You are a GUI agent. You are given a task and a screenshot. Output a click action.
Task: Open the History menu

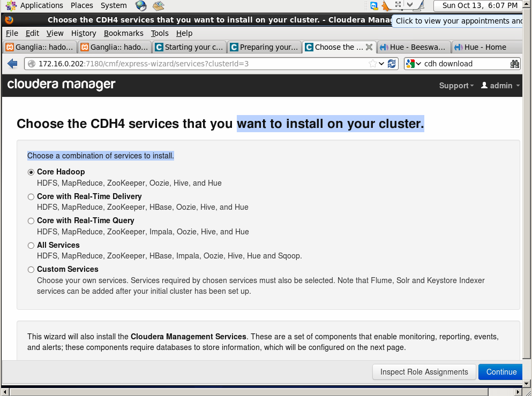[84, 33]
